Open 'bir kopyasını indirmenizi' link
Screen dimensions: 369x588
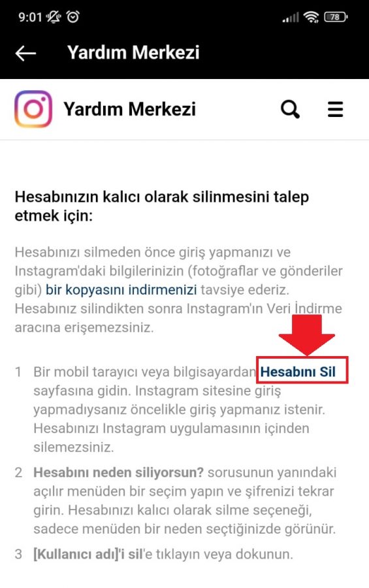(121, 290)
